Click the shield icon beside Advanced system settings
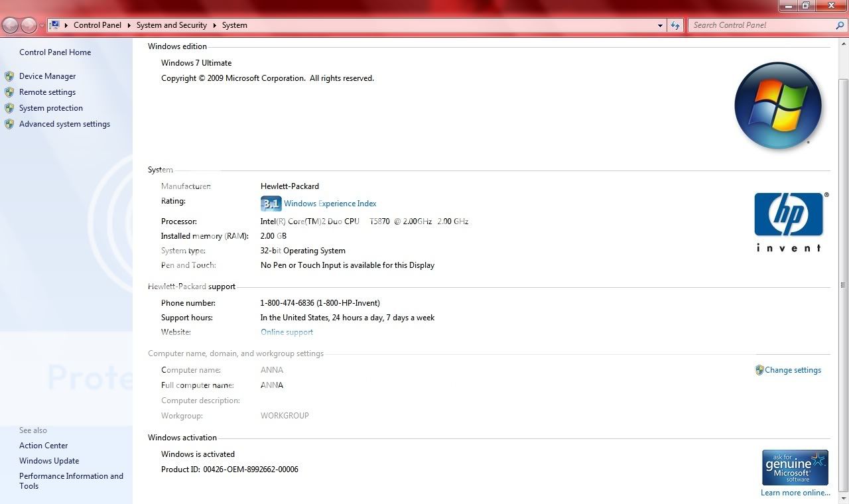This screenshot has height=504, width=849. tap(9, 124)
